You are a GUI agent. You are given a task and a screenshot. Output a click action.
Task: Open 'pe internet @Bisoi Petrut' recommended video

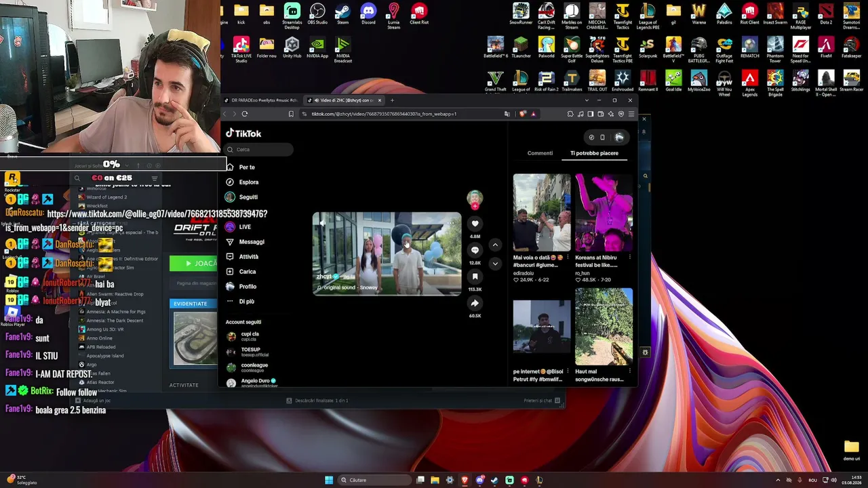click(542, 327)
